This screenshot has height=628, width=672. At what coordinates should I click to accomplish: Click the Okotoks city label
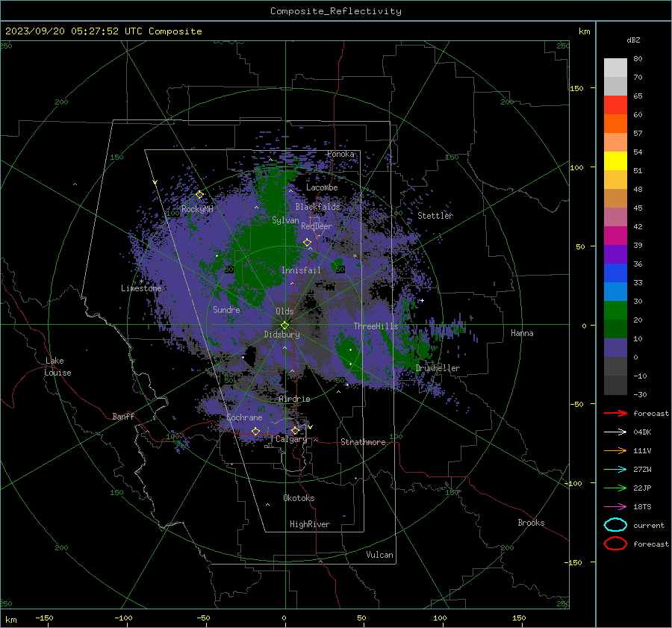coord(299,497)
